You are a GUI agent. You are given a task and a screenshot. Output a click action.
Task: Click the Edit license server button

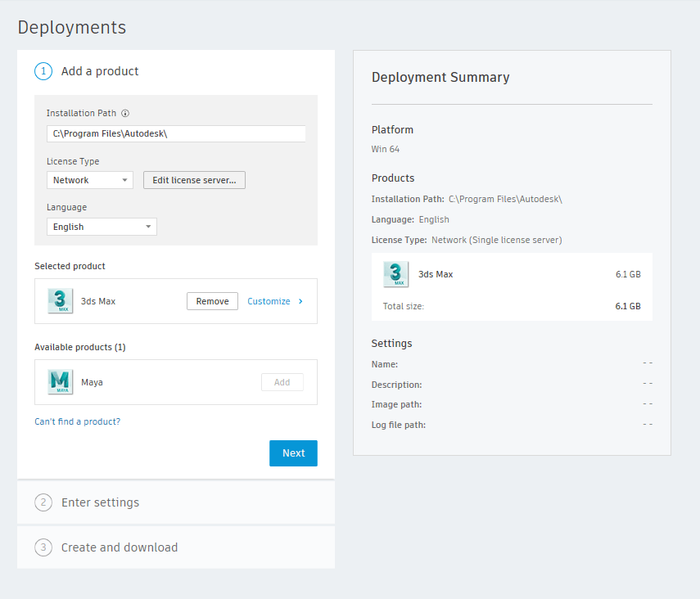coord(194,180)
